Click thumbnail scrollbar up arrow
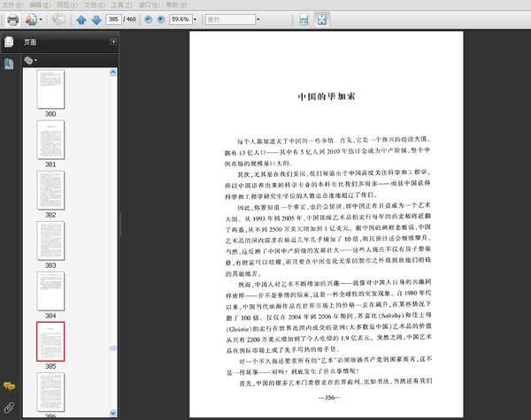This screenshot has height=420, width=531. click(113, 73)
